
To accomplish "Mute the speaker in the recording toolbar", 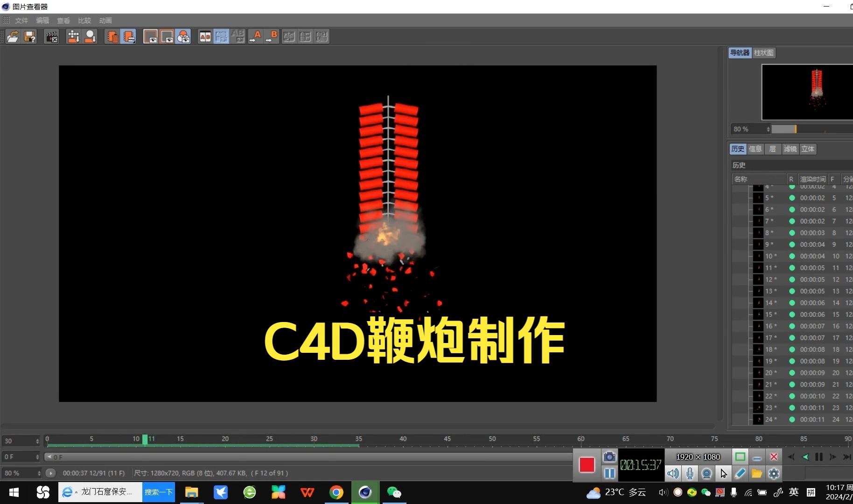I will (x=673, y=474).
